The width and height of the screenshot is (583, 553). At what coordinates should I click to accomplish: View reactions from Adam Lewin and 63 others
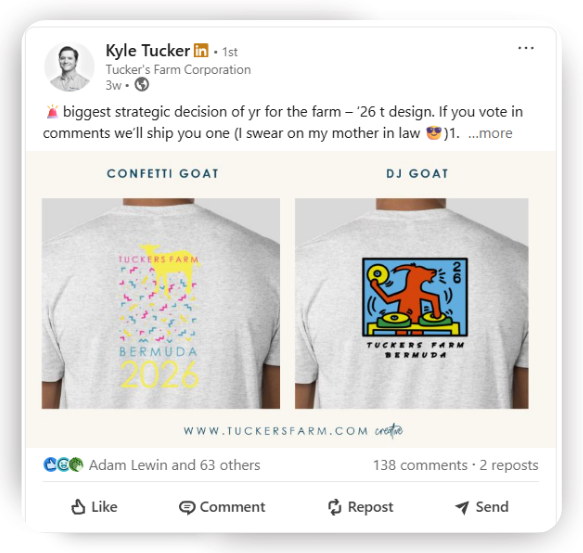[174, 465]
